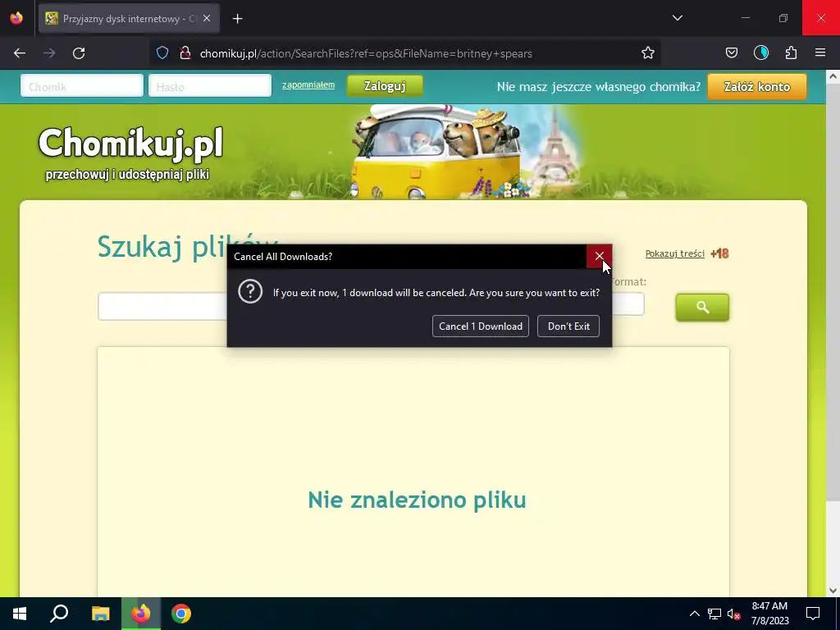
Task: Open the notification center icon
Action: (813, 614)
